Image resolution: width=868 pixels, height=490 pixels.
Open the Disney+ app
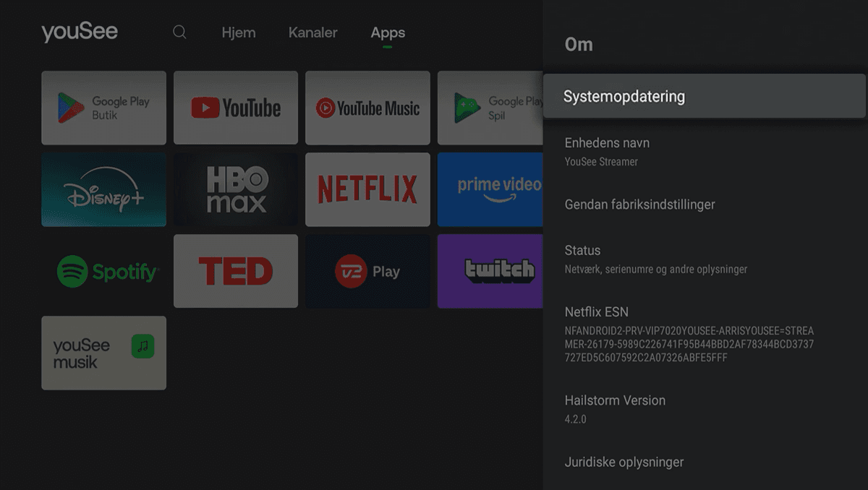pos(103,189)
